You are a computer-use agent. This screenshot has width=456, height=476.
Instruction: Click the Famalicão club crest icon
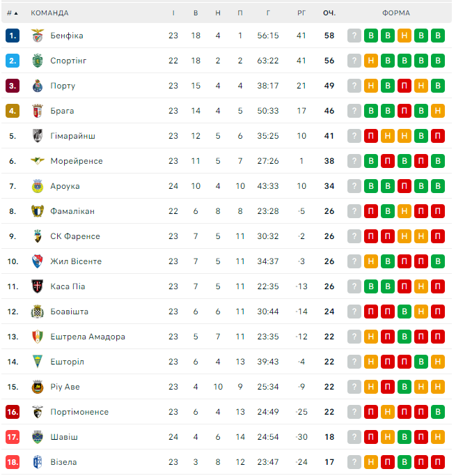click(x=38, y=211)
